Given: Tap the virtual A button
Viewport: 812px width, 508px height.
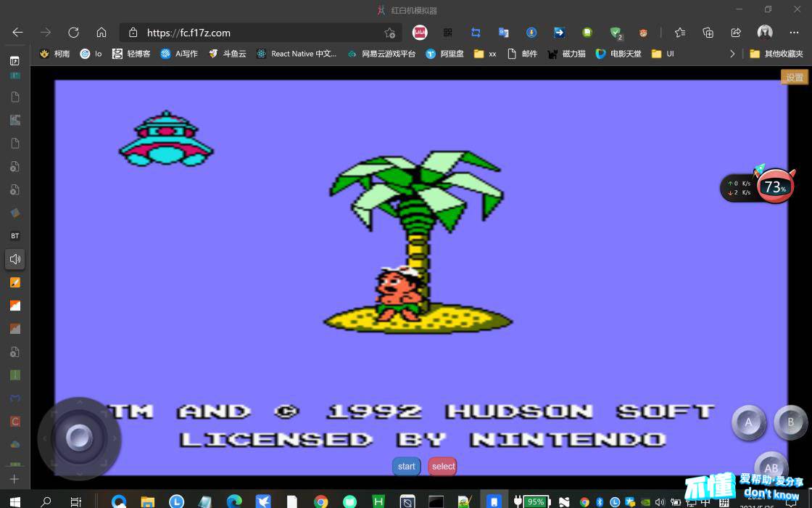Looking at the screenshot, I should tap(748, 422).
